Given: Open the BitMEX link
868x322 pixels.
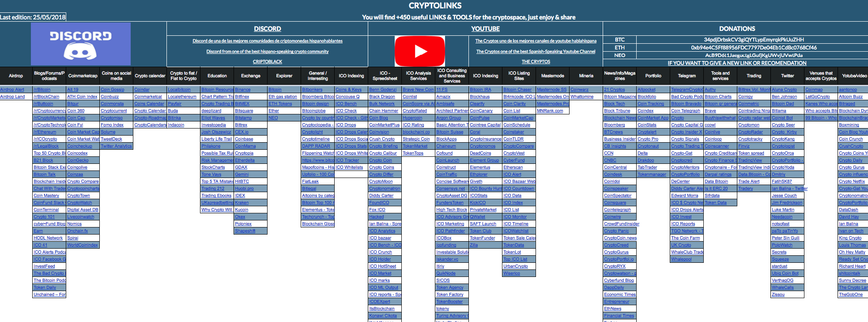Looking at the screenshot, I should (242, 104).
